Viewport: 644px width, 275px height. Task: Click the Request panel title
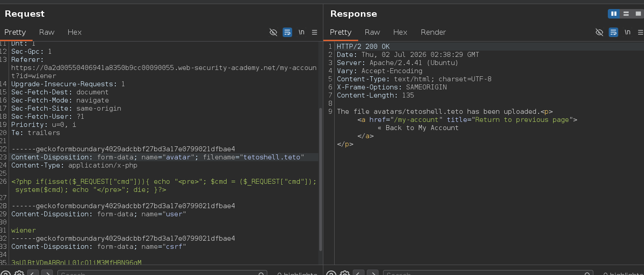pyautogui.click(x=24, y=14)
